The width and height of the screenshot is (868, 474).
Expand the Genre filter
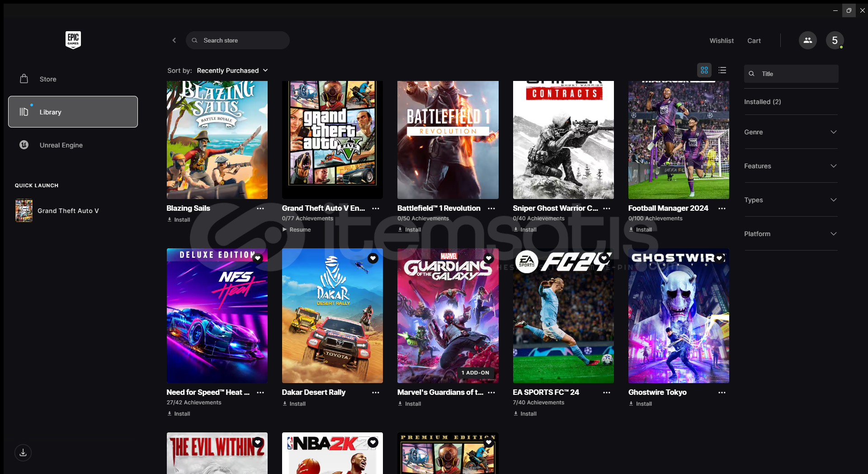(791, 132)
